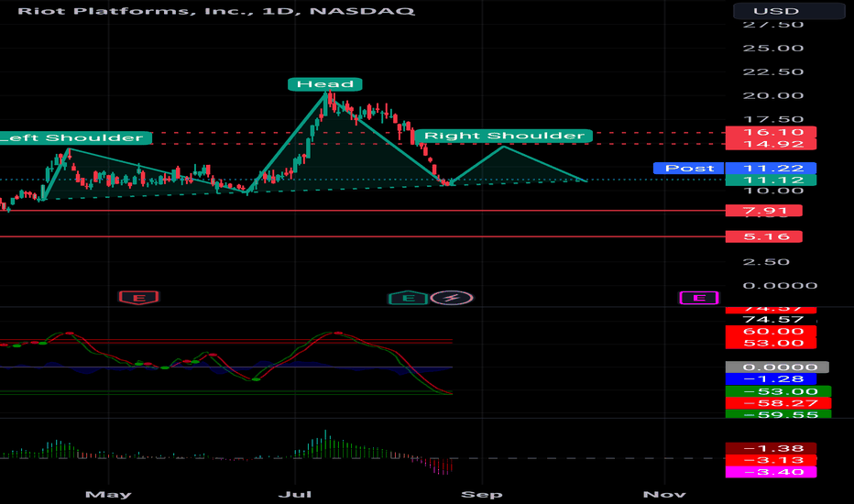The height and width of the screenshot is (504, 854).
Task: Click the green earnings E marker near August
Action: click(x=408, y=298)
